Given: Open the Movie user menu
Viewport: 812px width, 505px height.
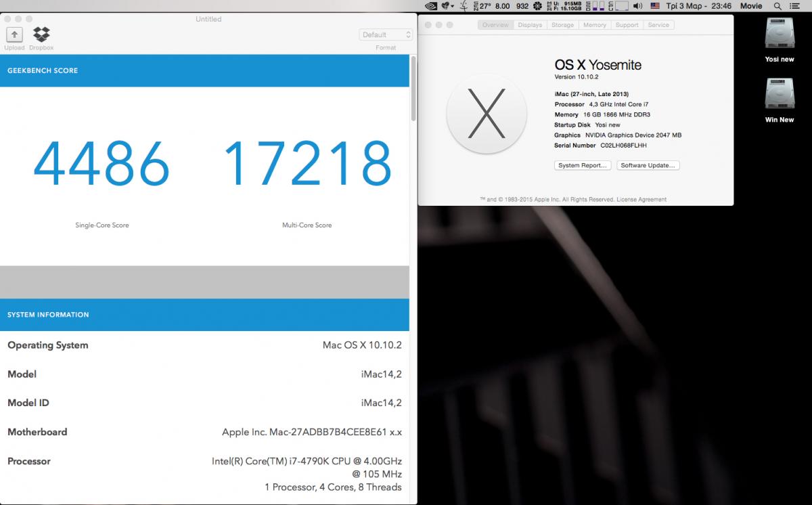Looking at the screenshot, I should tap(751, 5).
